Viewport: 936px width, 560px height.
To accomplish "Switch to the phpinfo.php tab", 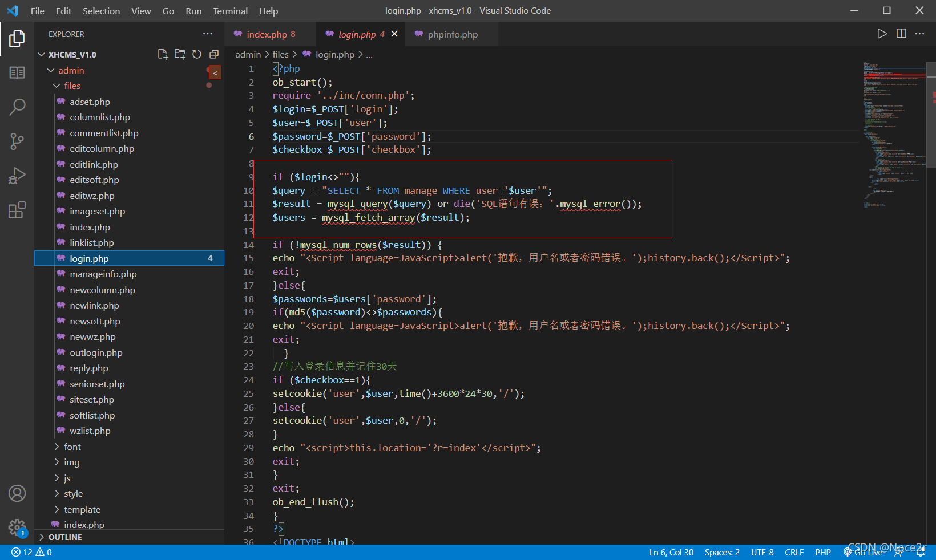I will point(452,34).
